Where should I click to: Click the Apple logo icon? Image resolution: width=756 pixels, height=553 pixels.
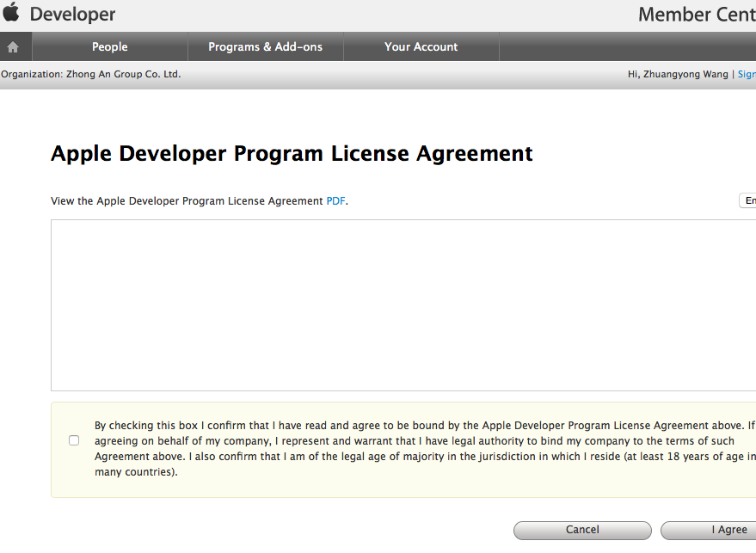pos(10,12)
